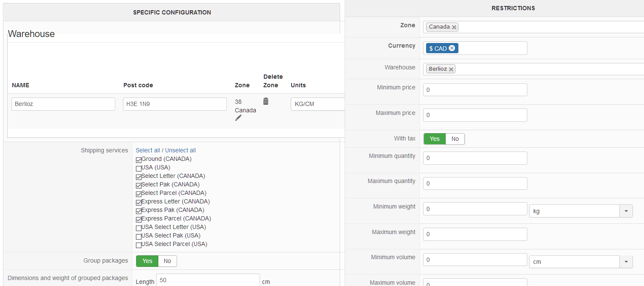Check the USA (USA) shipping service
This screenshot has height=286, width=644.
[139, 169]
